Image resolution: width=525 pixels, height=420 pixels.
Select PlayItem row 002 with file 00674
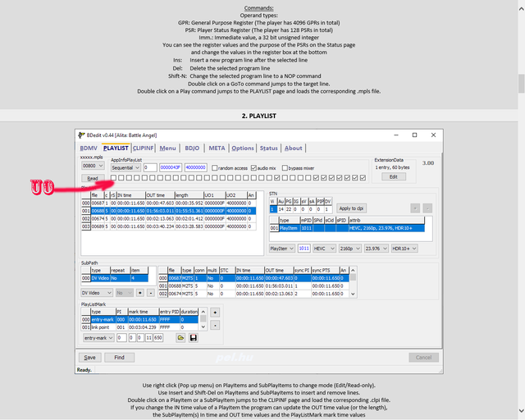pyautogui.click(x=168, y=219)
